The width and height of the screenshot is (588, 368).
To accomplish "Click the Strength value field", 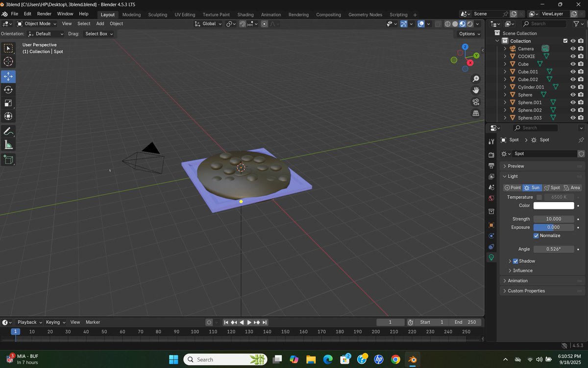I will point(554,219).
